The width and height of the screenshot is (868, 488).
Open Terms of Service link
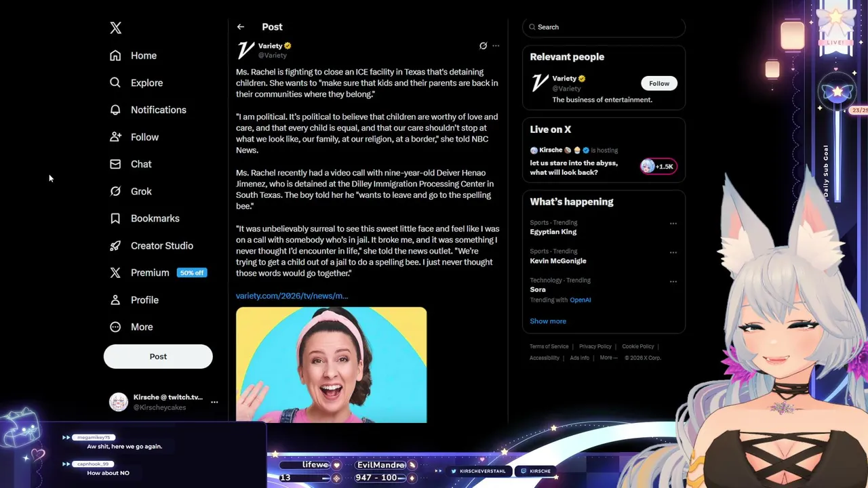pyautogui.click(x=549, y=346)
